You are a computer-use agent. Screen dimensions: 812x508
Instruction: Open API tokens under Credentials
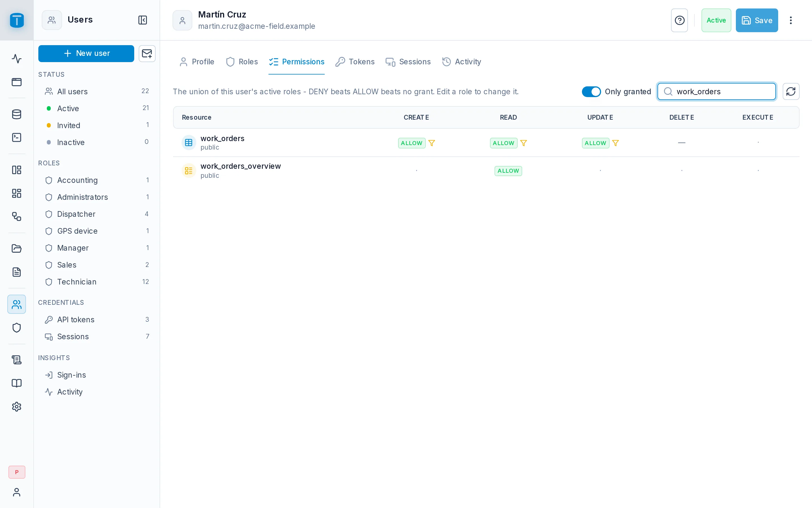pos(97,319)
